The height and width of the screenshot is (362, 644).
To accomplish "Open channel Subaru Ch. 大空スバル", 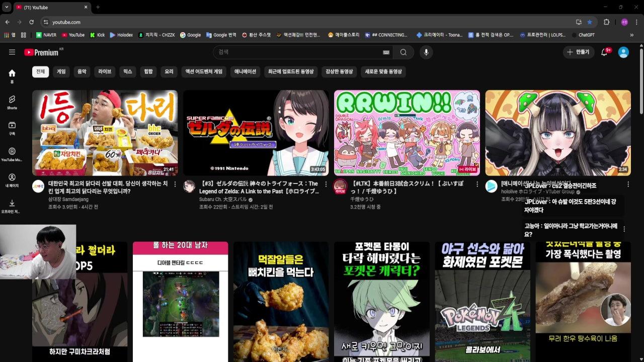I will 223,199.
